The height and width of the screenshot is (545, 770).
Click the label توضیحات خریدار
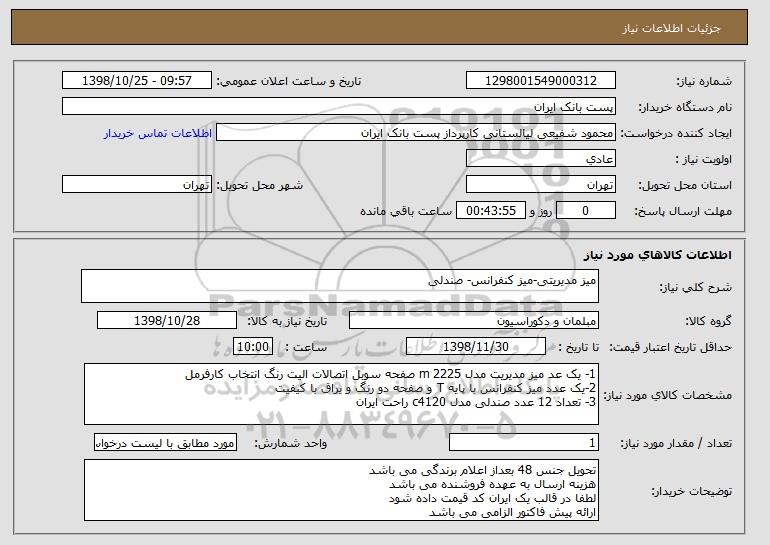click(691, 491)
